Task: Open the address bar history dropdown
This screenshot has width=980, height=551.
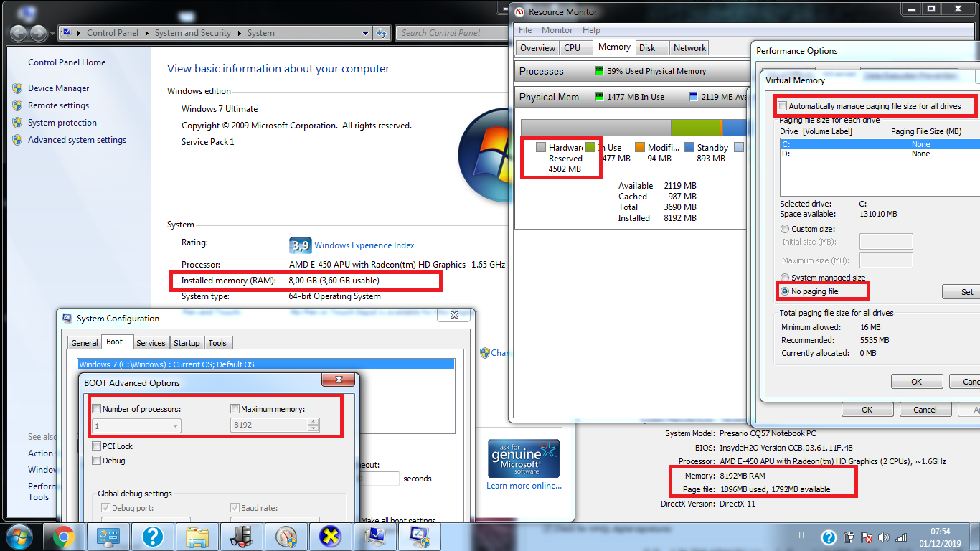Action: 366,33
